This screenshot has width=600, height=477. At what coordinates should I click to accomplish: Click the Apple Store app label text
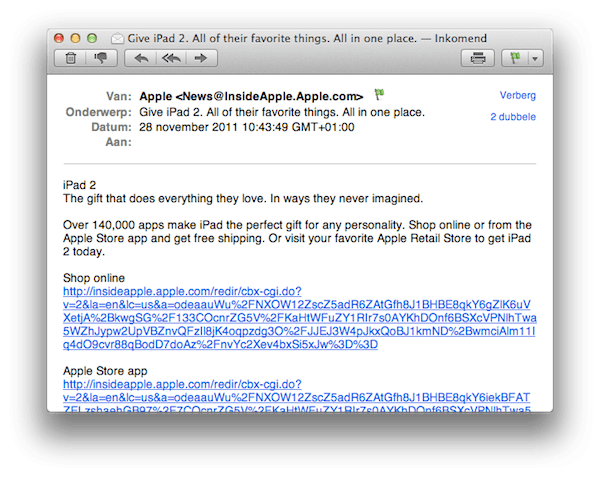click(x=105, y=371)
